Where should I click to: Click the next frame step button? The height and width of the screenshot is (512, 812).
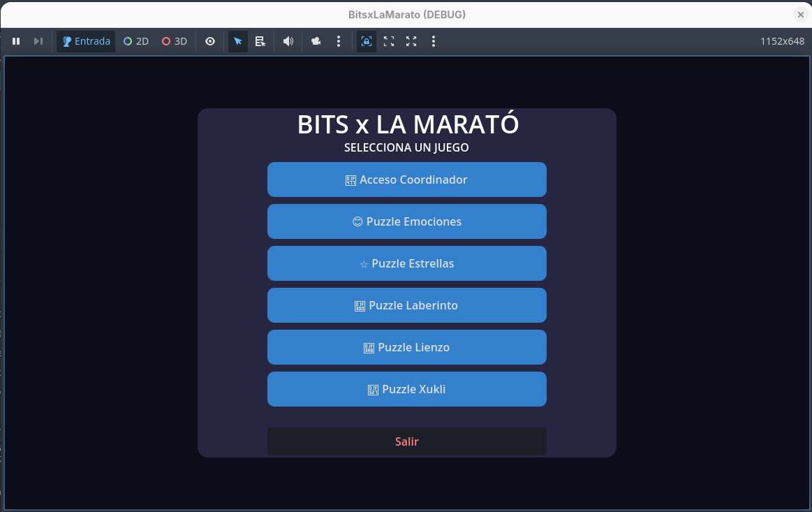click(x=38, y=41)
